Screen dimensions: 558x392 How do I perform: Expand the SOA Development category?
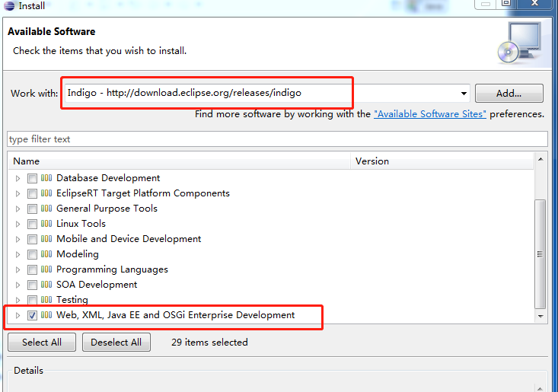(x=18, y=285)
